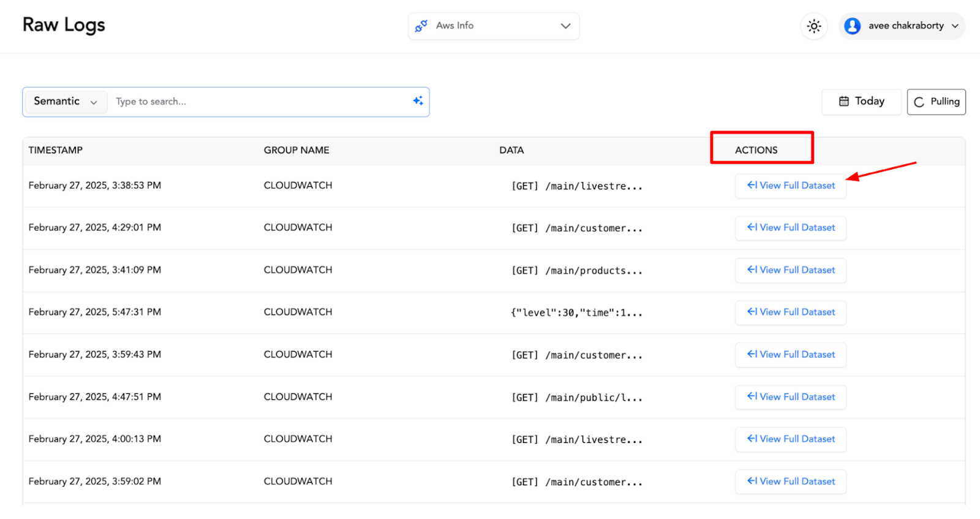Click the /main/public/l... data cell

coord(577,398)
